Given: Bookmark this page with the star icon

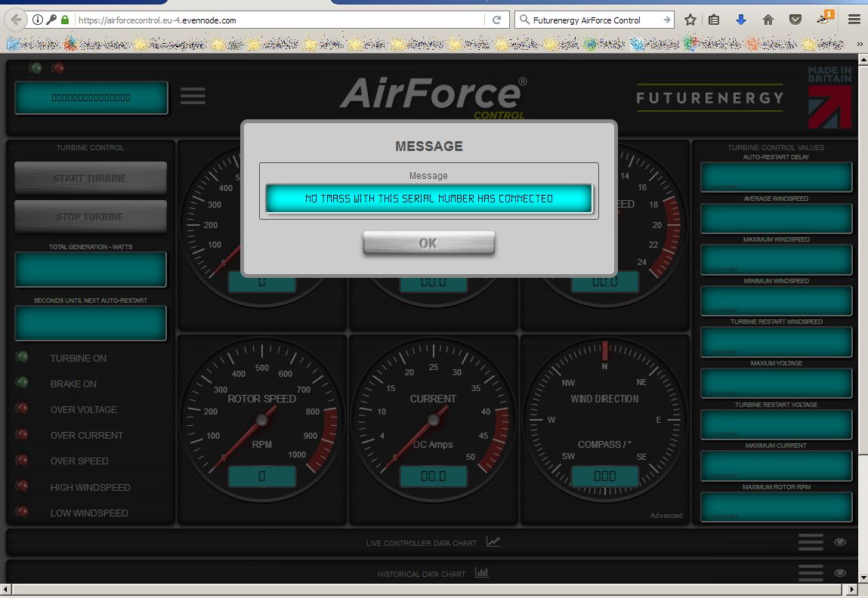Looking at the screenshot, I should coord(690,20).
